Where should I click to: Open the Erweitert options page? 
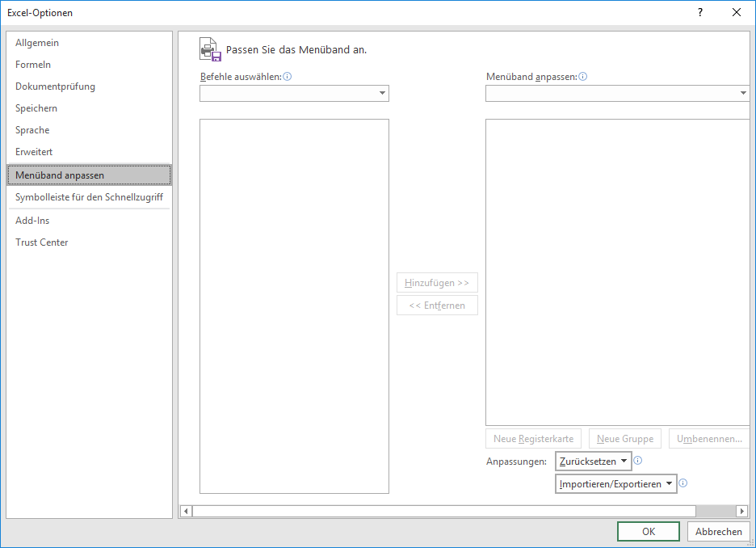(89, 151)
